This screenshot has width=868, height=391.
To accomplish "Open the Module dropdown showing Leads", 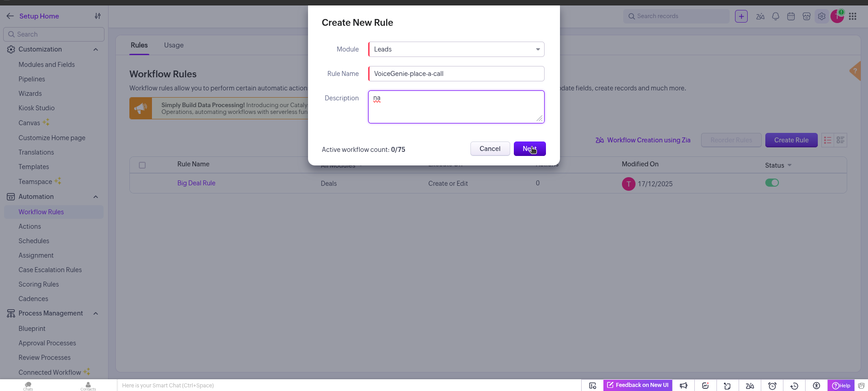I will click(x=456, y=49).
